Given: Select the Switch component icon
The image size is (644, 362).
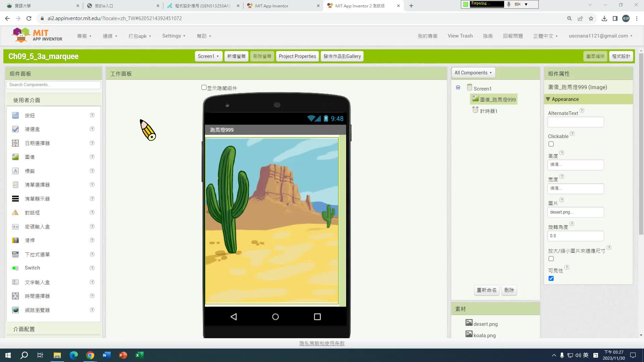Looking at the screenshot, I should tap(15, 268).
